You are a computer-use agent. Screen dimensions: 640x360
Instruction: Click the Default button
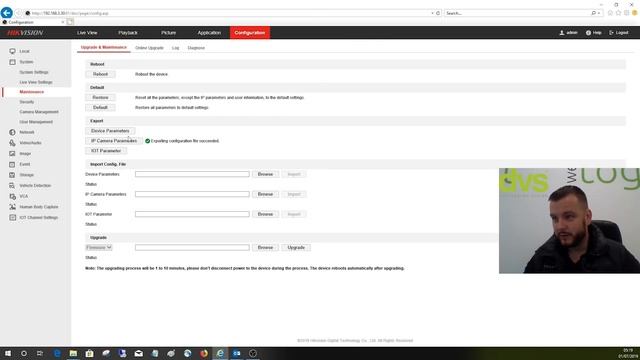tap(100, 107)
